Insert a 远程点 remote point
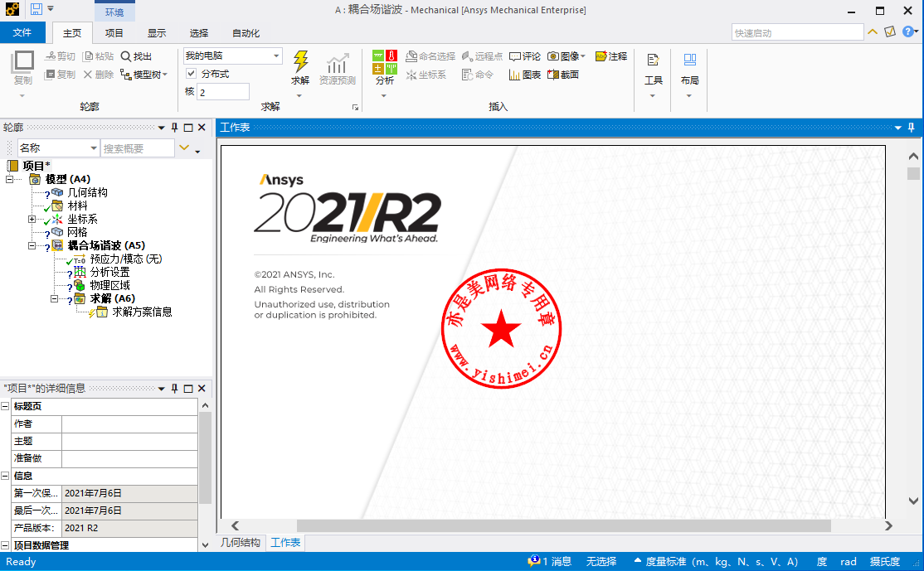The width and height of the screenshot is (924, 571). click(x=483, y=56)
